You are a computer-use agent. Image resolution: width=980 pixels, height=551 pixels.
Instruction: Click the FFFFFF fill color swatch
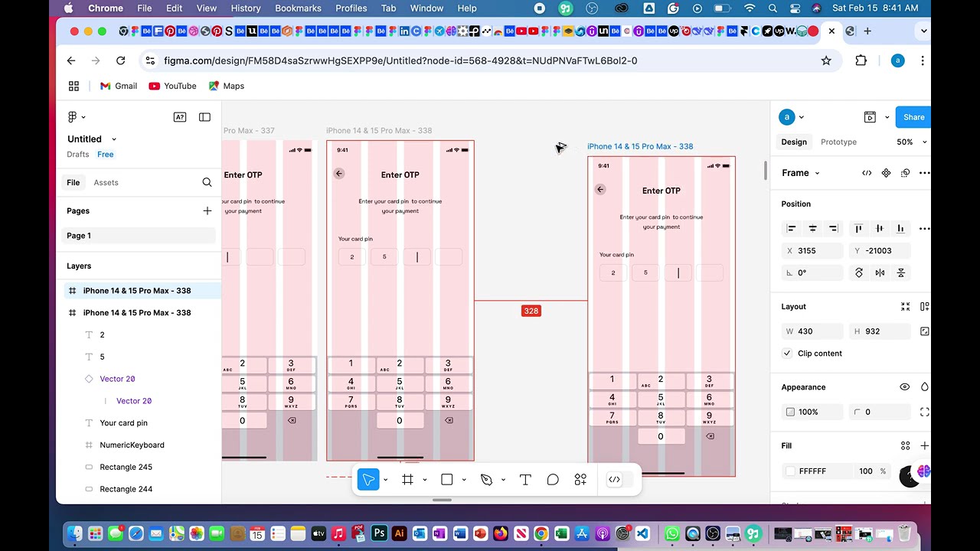click(791, 471)
